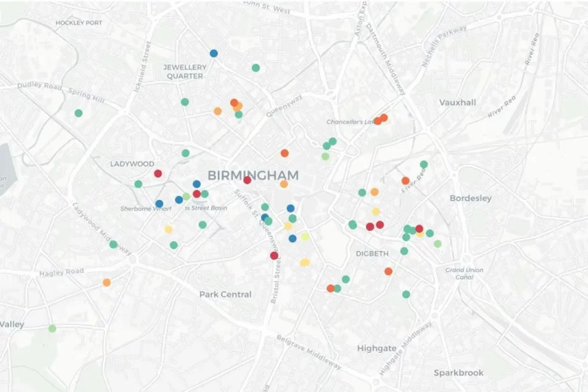Click the BIRMINGHAM city label
The width and height of the screenshot is (588, 392).
[253, 174]
